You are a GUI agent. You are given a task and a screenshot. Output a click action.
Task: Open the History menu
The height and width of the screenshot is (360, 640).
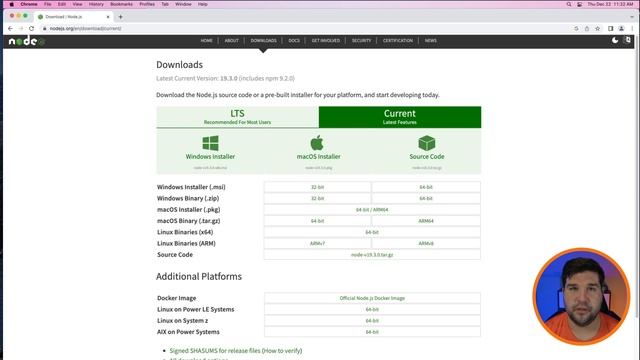(96, 4)
